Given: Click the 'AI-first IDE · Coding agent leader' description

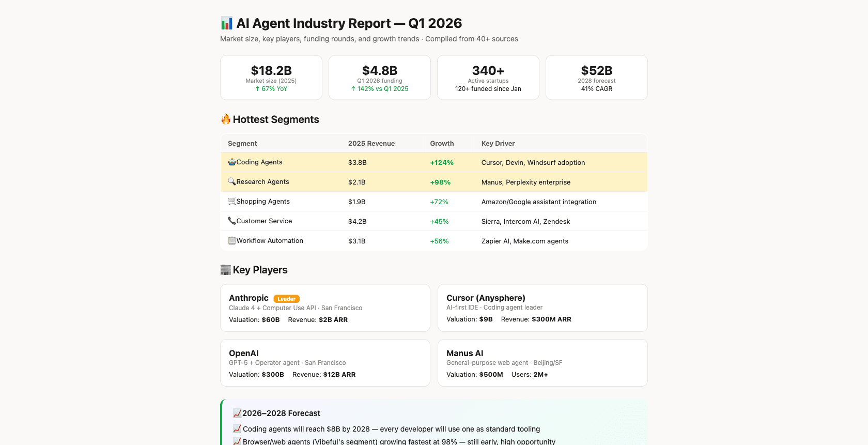Looking at the screenshot, I should pyautogui.click(x=494, y=308).
